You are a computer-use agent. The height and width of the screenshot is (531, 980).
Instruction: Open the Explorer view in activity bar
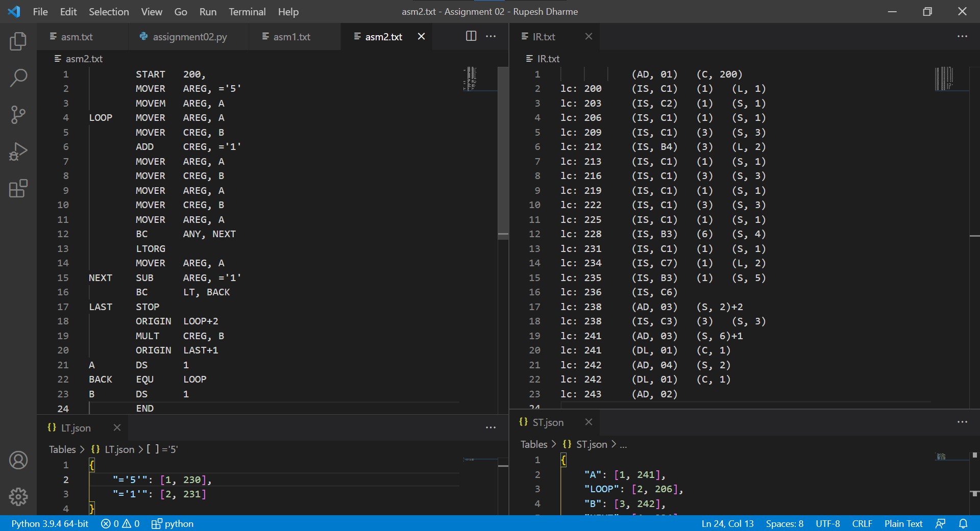(18, 41)
